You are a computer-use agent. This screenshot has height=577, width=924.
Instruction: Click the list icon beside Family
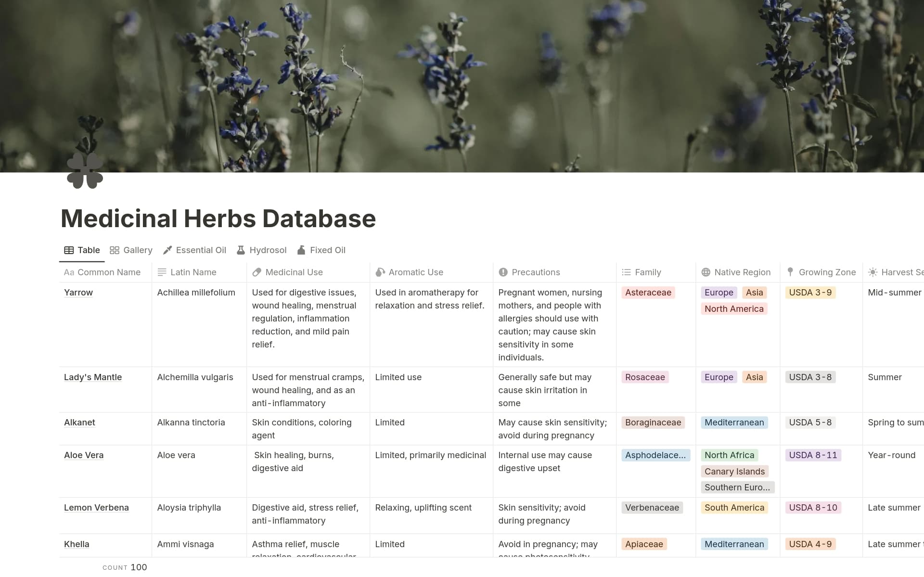point(626,272)
